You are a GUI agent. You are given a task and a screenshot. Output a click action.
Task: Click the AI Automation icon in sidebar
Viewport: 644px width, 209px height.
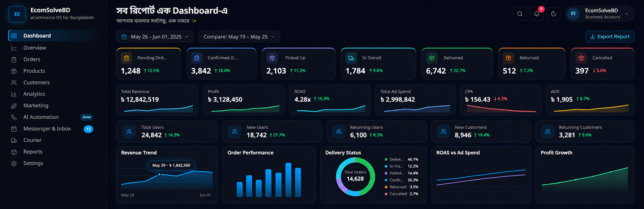[x=14, y=117]
